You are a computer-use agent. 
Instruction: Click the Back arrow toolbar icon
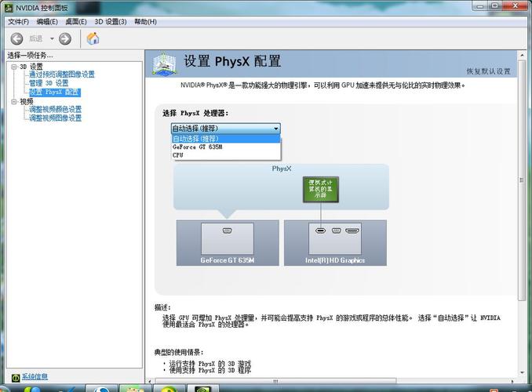click(16, 38)
